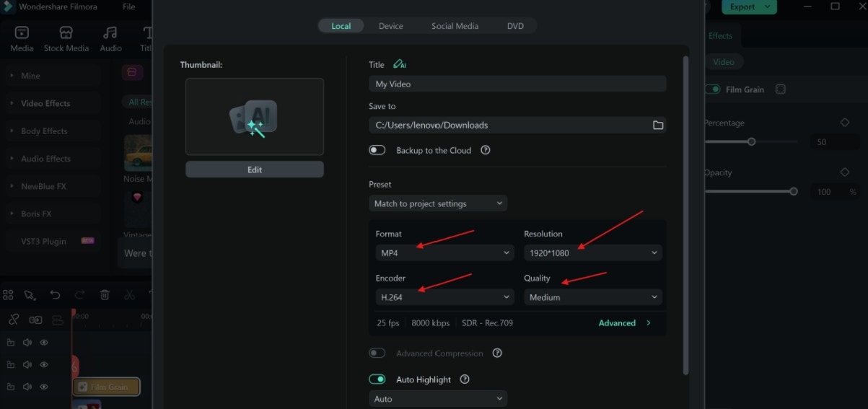The width and height of the screenshot is (868, 409).
Task: Open Advanced export settings link
Action: click(x=625, y=323)
